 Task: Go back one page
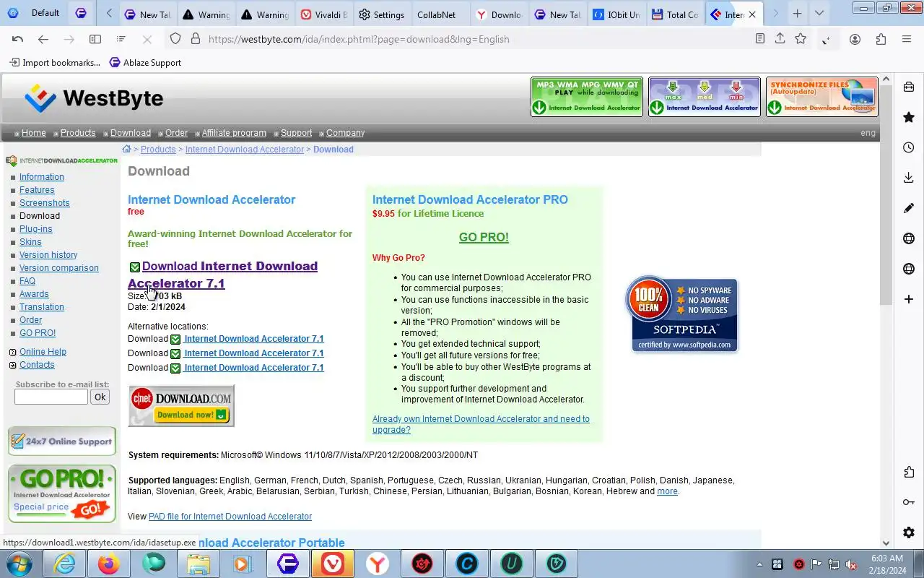tap(43, 39)
